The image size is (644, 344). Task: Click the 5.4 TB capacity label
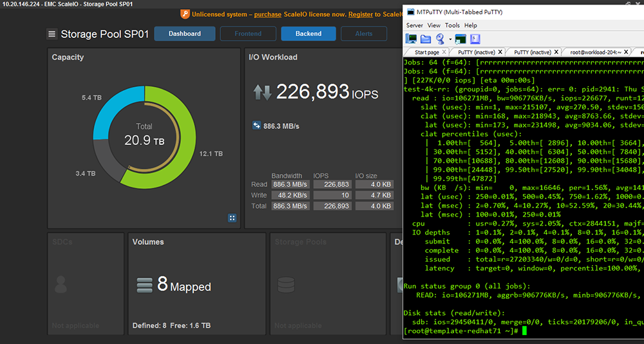coord(91,98)
